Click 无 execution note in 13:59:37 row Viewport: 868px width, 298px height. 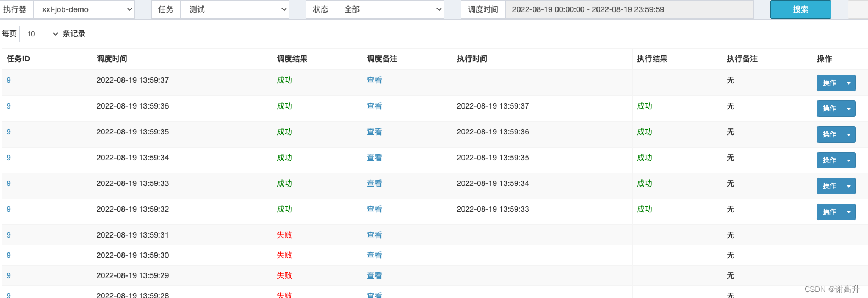[x=731, y=80]
